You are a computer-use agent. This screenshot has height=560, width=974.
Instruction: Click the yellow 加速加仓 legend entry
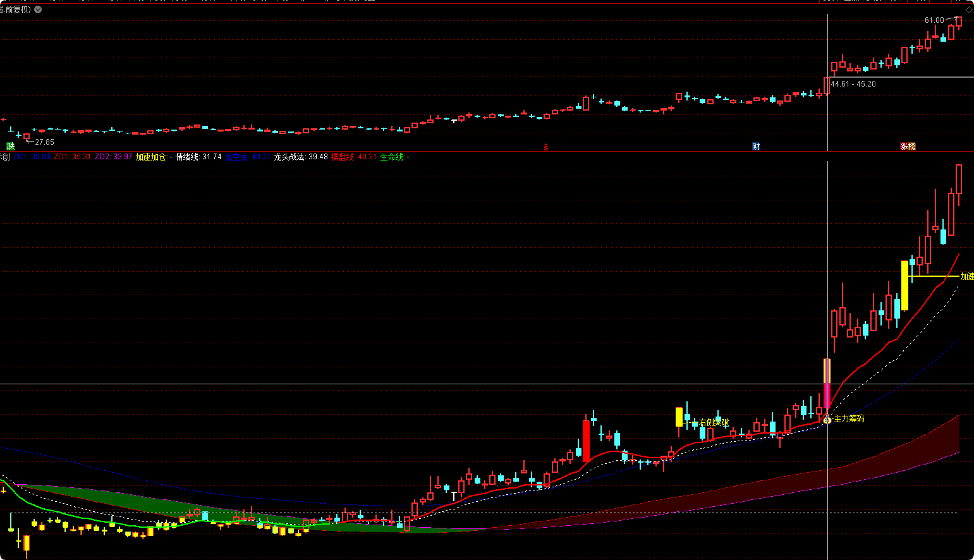click(x=154, y=157)
